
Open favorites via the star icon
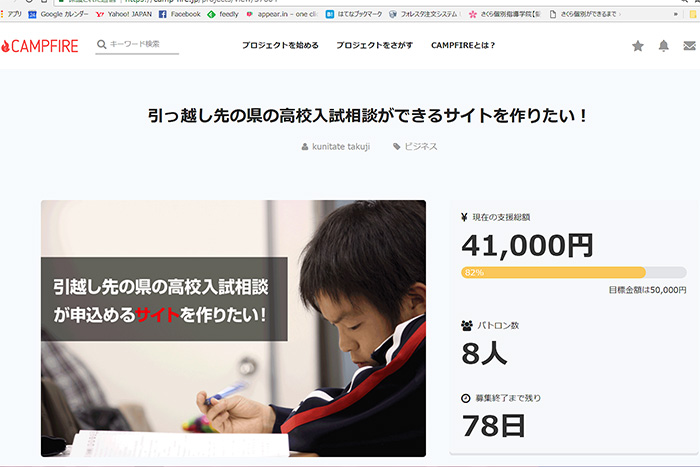click(x=638, y=46)
